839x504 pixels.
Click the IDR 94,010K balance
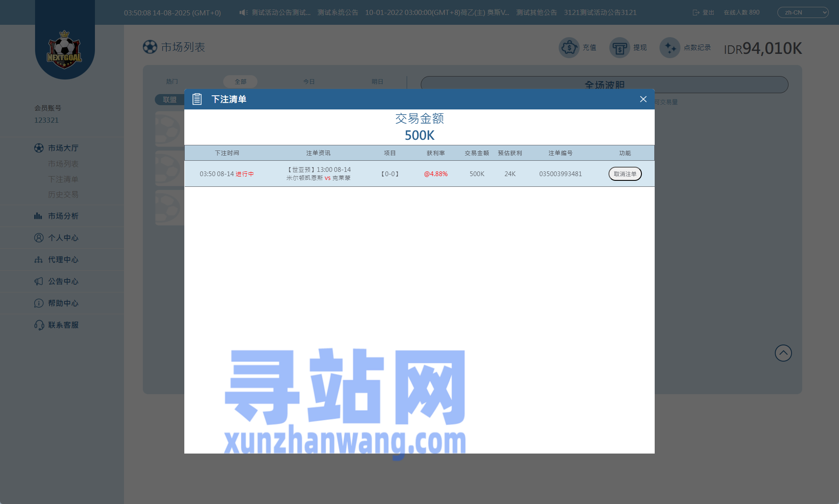[x=763, y=48]
